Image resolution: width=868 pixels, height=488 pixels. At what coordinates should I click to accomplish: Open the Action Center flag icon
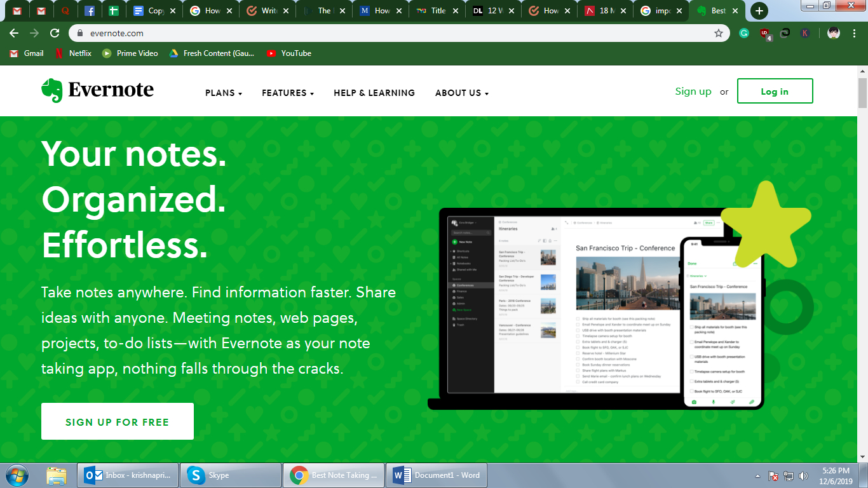pos(773,475)
